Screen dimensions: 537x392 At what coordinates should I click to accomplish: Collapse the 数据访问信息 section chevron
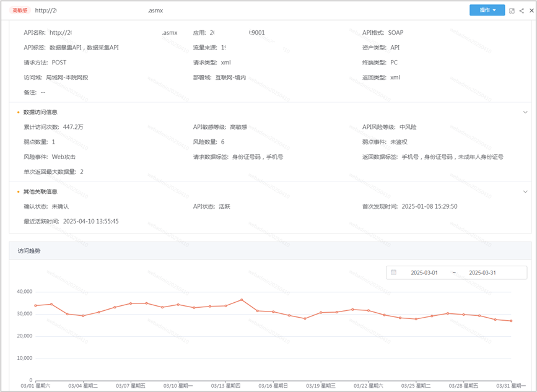(525, 112)
